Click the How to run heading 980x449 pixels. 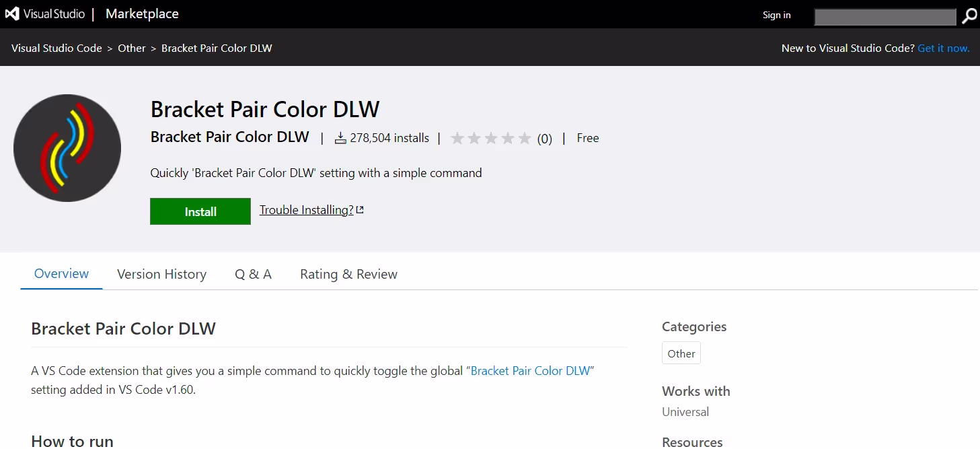72,442
